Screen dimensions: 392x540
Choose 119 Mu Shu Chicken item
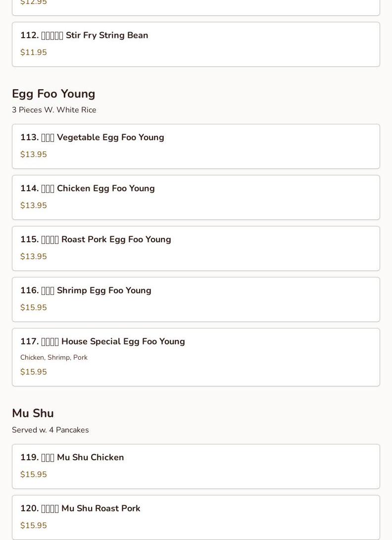tap(196, 466)
